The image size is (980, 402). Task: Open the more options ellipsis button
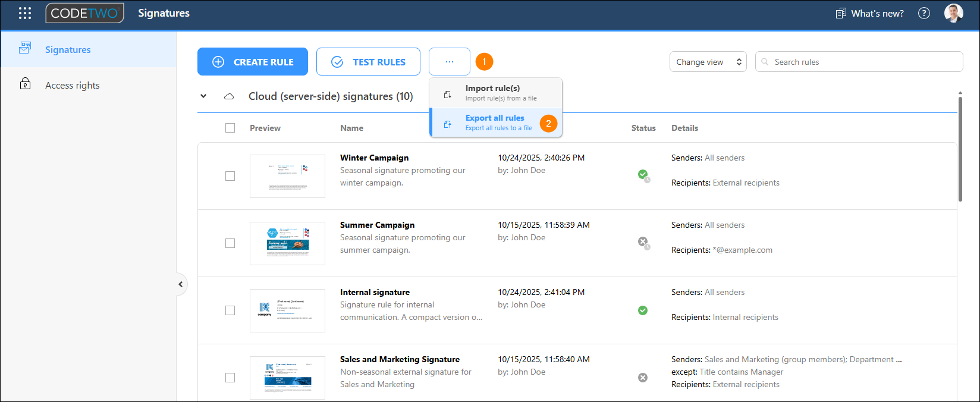tap(450, 62)
